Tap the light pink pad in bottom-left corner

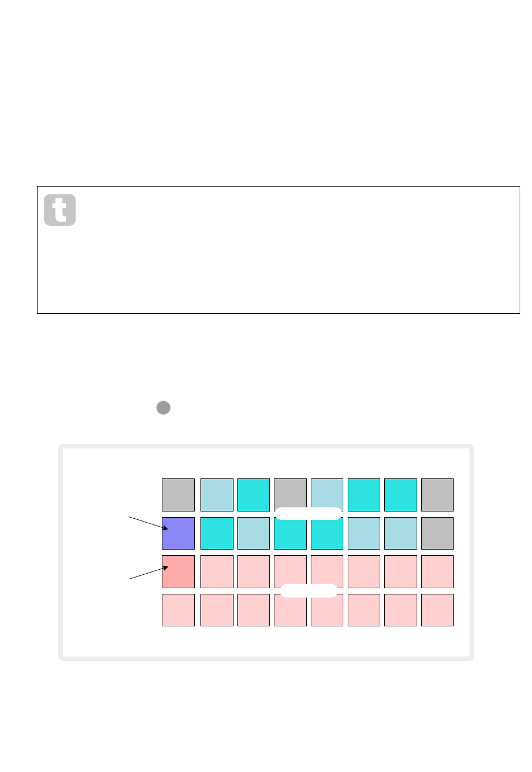pos(179,610)
